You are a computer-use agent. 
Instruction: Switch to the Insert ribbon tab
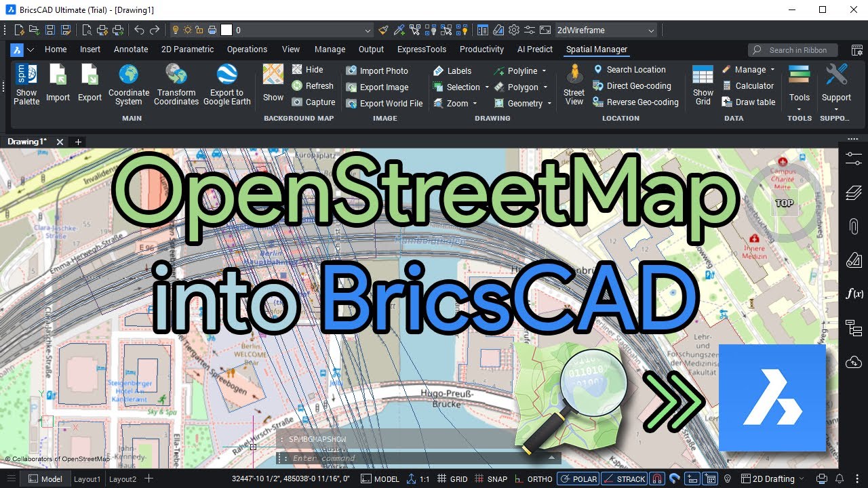(x=90, y=49)
